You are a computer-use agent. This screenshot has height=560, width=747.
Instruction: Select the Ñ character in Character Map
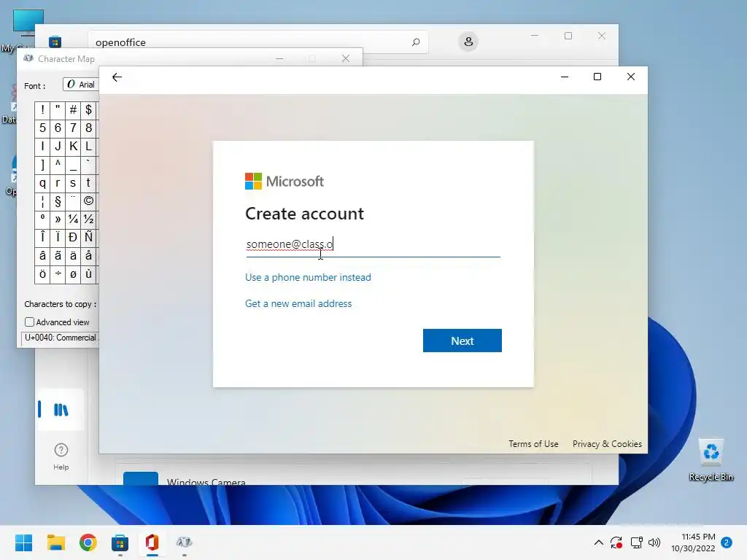click(x=88, y=237)
